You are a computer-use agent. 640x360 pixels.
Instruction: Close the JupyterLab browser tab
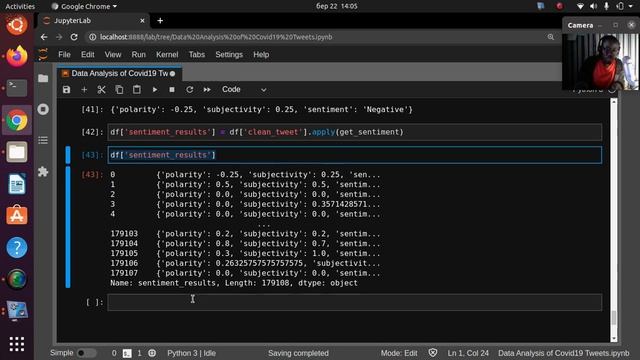142,21
